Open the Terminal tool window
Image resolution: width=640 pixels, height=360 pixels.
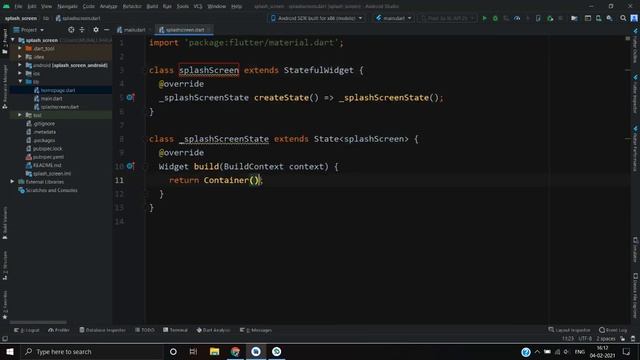(175, 330)
